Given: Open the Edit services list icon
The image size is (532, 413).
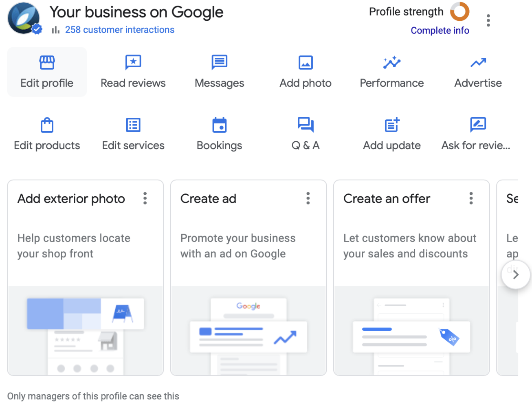Looking at the screenshot, I should coord(133,125).
